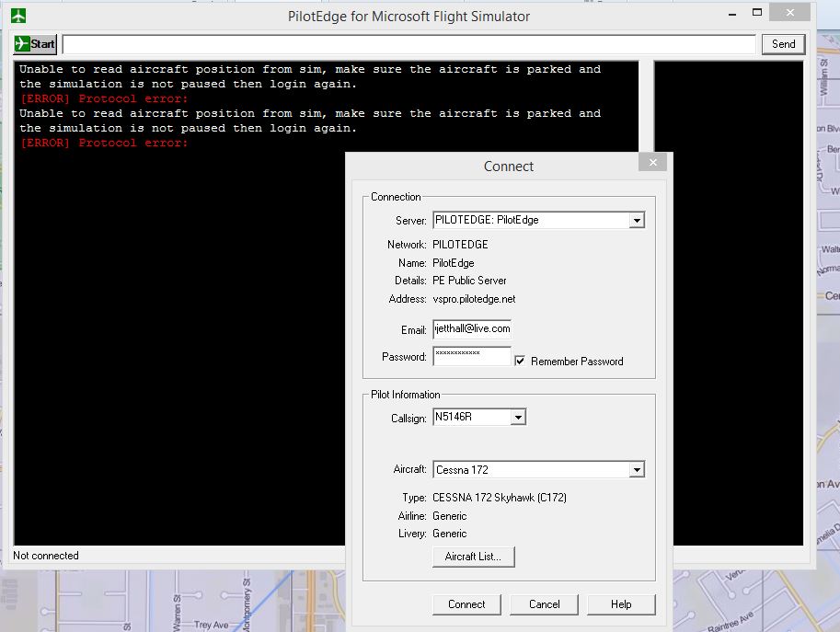Minimize the PilotEdge window

click(732, 14)
